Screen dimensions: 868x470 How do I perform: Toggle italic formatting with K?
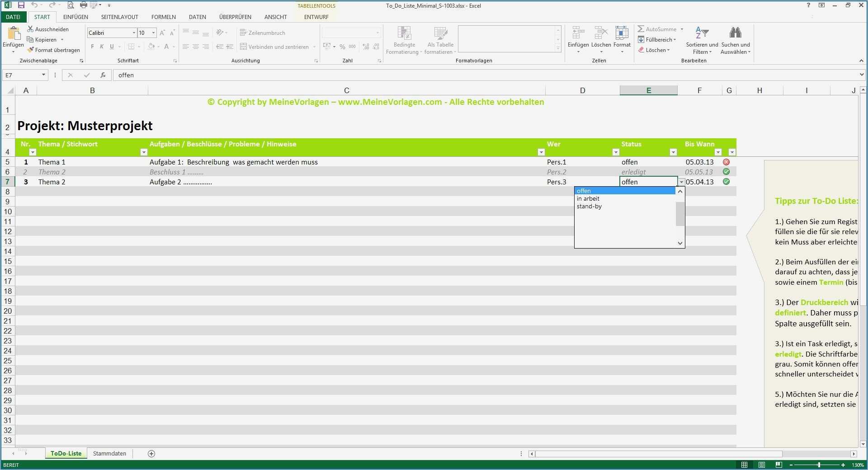pos(101,47)
